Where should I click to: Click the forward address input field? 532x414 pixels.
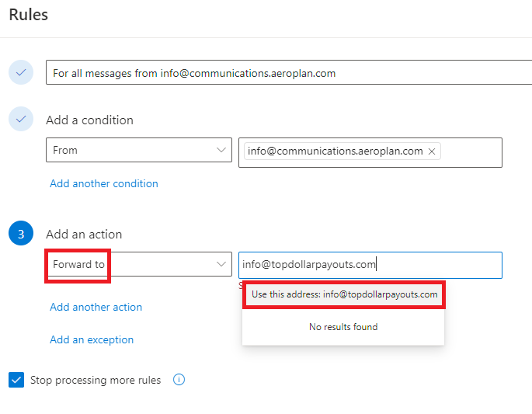[370, 265]
